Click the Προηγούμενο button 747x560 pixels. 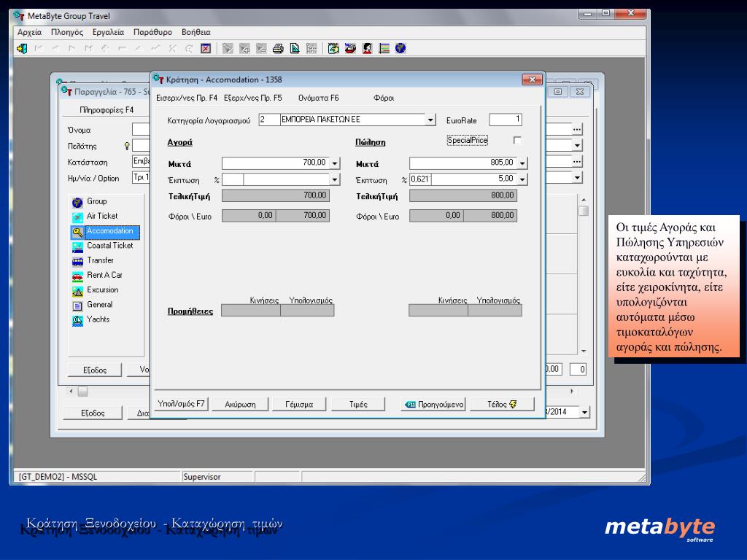point(433,404)
